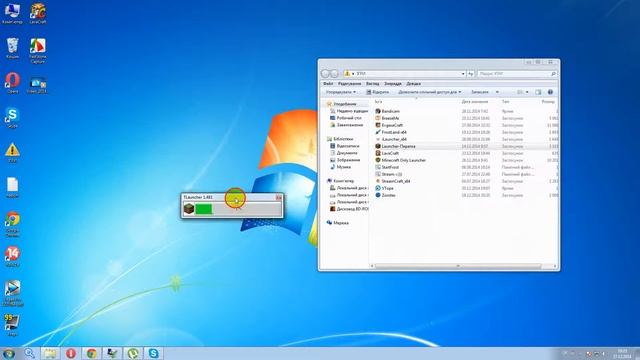The width and height of the screenshot is (640, 360).
Task: Open the Знаряддя menu
Action: click(x=393, y=84)
